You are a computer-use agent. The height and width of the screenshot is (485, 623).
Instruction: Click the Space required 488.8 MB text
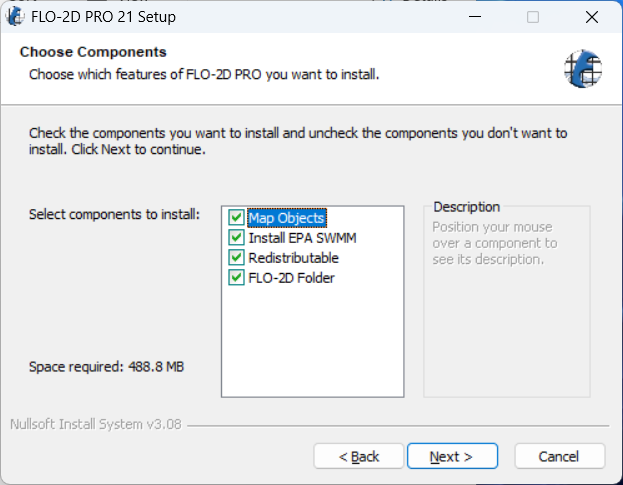[x=106, y=367]
